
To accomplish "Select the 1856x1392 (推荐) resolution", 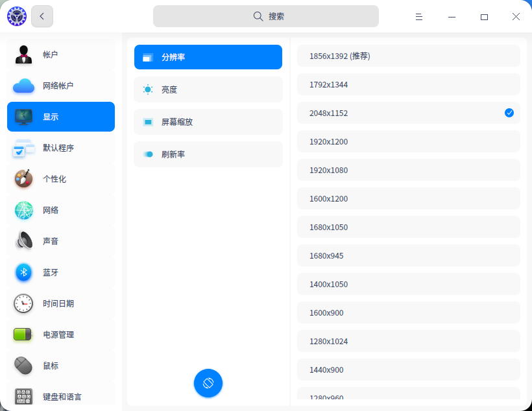I will tap(409, 56).
